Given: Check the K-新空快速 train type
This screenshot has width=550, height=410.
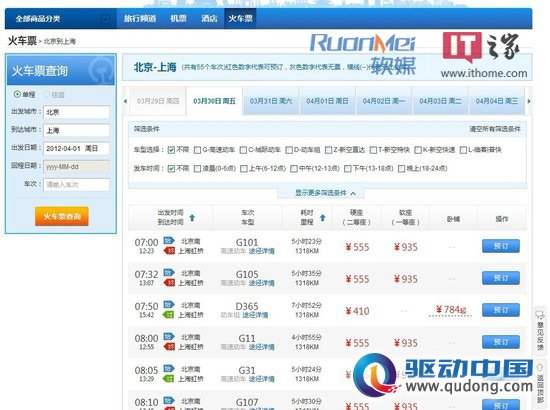Looking at the screenshot, I should tap(418, 150).
